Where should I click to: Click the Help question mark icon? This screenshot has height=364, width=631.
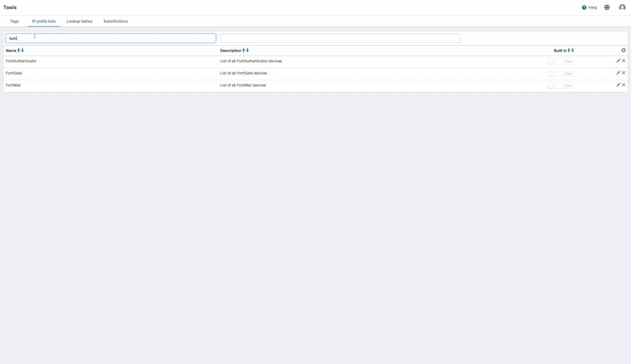584,7
